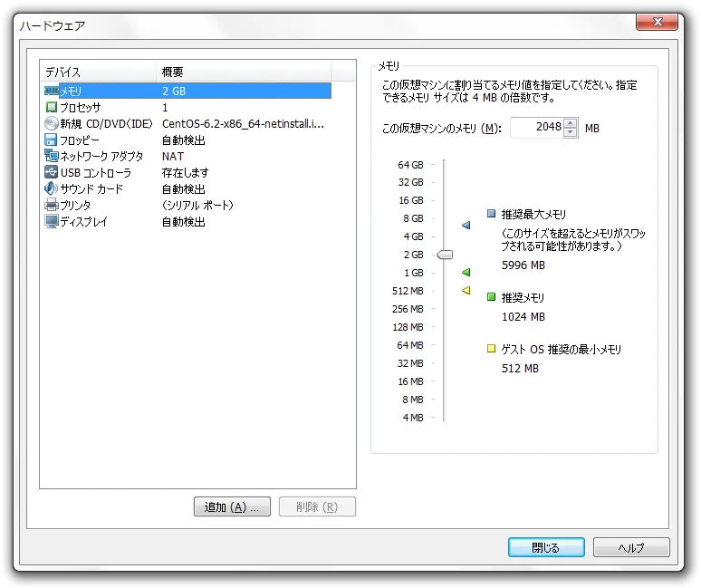
Task: Click the 1 GB slider scale label
Action: (x=414, y=273)
